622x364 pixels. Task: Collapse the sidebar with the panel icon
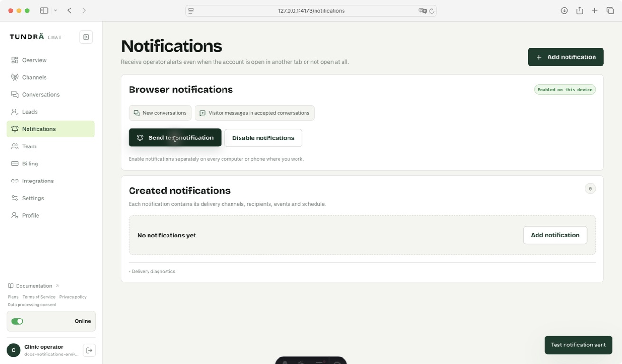click(86, 37)
